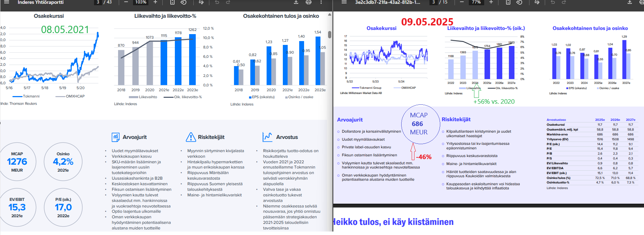The image size is (644, 235).
Task: Fit the 3e2c3db7 document to page
Action: (x=508, y=2)
